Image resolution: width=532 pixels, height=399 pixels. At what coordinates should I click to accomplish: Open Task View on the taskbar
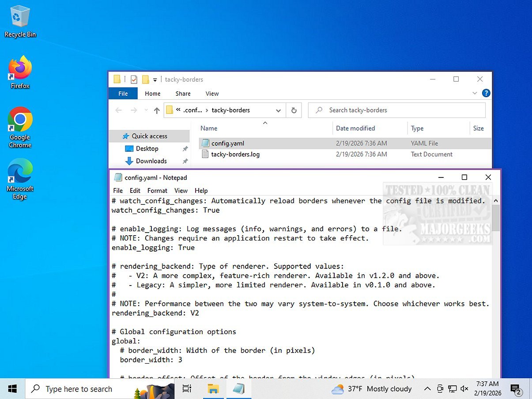[x=187, y=389]
